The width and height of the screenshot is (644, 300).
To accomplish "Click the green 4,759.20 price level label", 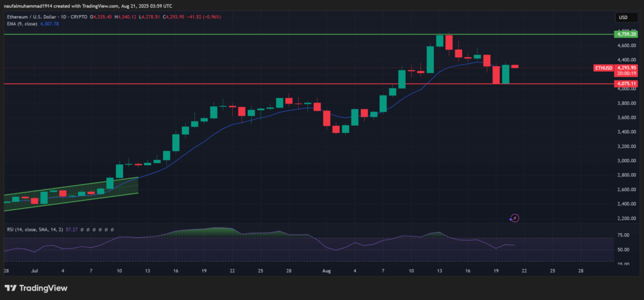I will click(x=625, y=35).
